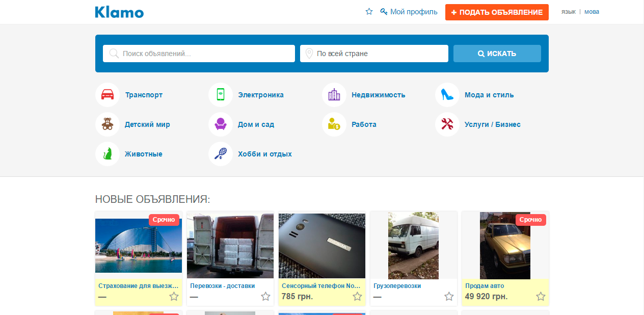Click the ИСКАТЬ search button
644x315 pixels.
pos(497,54)
